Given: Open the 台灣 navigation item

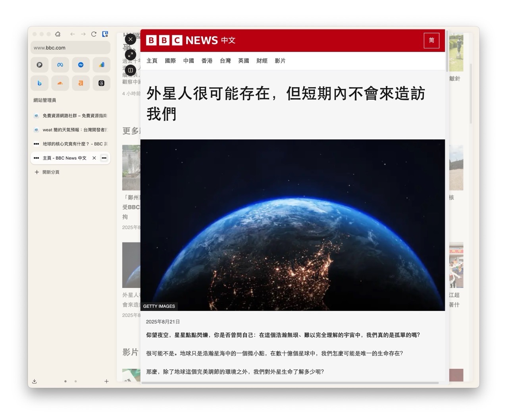Looking at the screenshot, I should click(225, 61).
